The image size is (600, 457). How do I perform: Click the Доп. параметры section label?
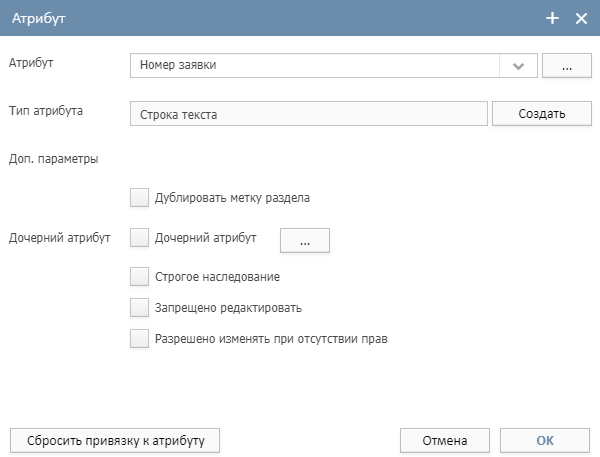click(54, 159)
